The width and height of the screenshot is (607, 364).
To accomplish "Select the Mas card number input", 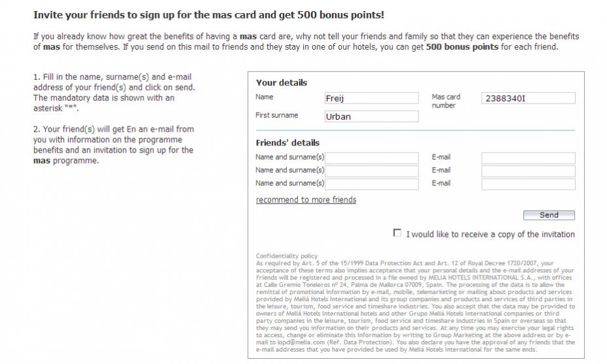I will tap(528, 98).
